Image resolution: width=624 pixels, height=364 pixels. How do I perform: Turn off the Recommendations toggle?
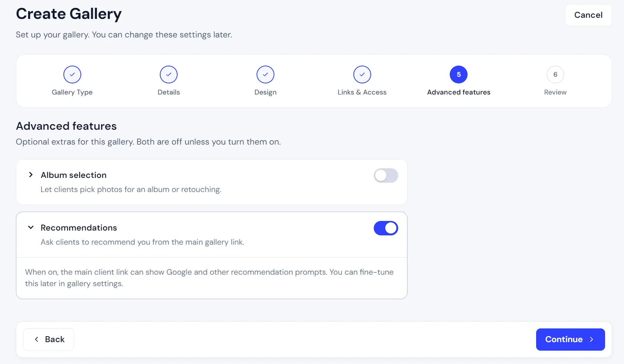(386, 228)
